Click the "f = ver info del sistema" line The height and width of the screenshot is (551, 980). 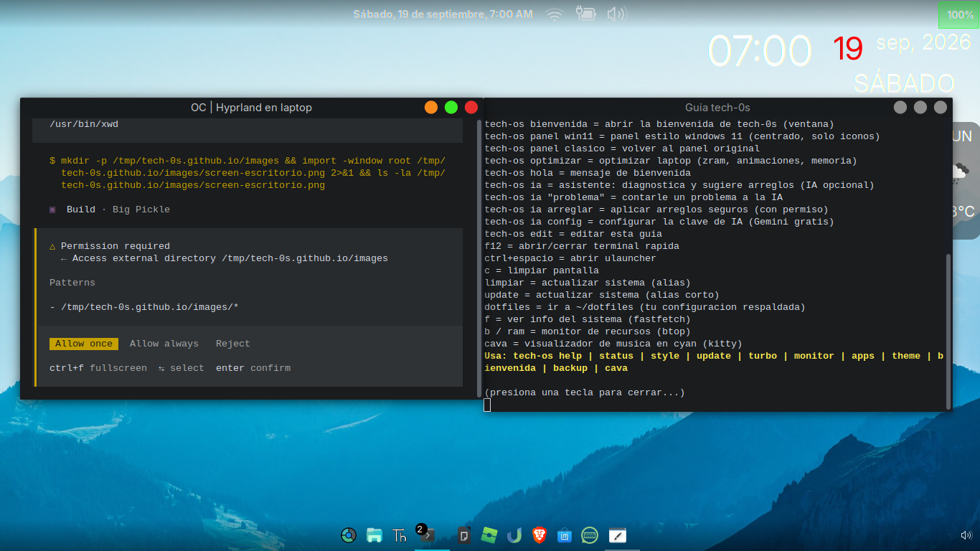[x=588, y=319]
